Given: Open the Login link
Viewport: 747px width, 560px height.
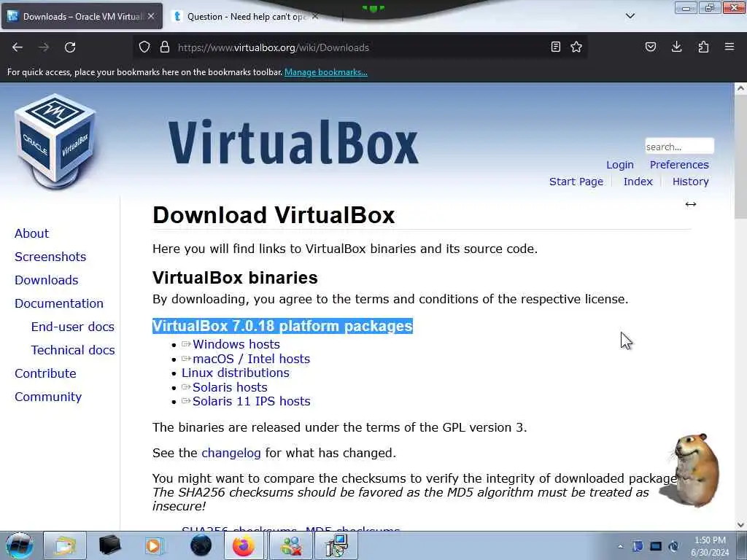Looking at the screenshot, I should coord(620,165).
